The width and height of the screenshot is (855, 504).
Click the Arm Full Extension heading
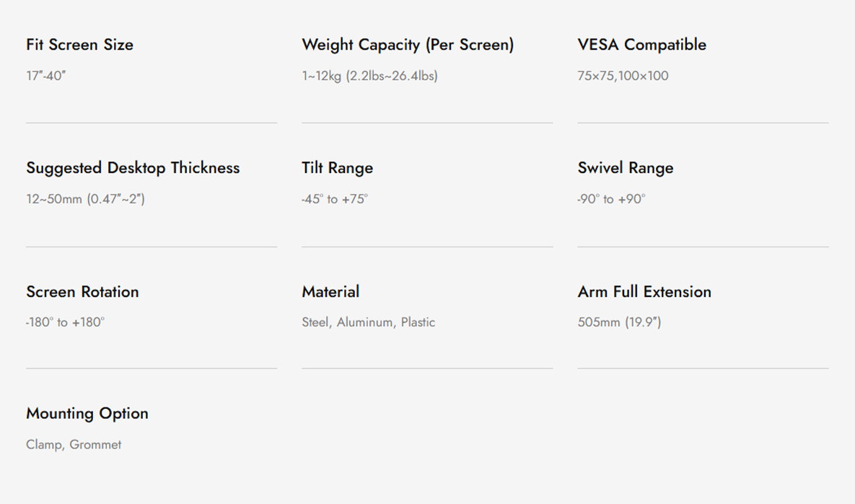coord(644,291)
